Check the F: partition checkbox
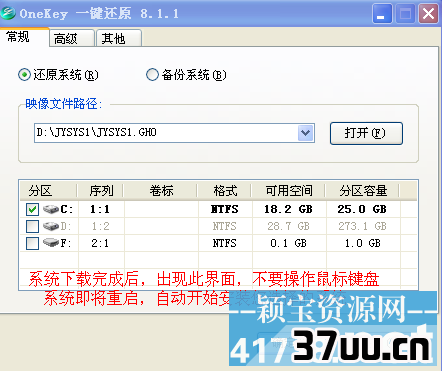This screenshot has width=442, height=371. (x=32, y=243)
